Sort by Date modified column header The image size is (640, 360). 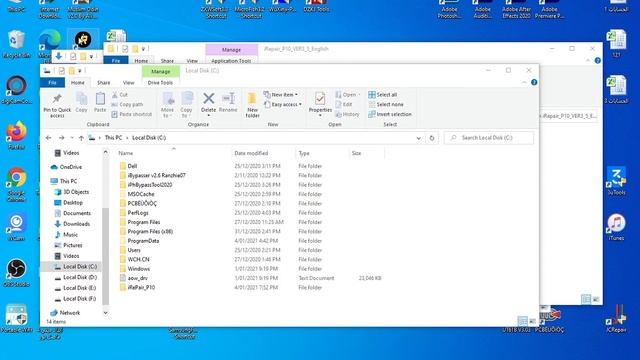tap(251, 153)
